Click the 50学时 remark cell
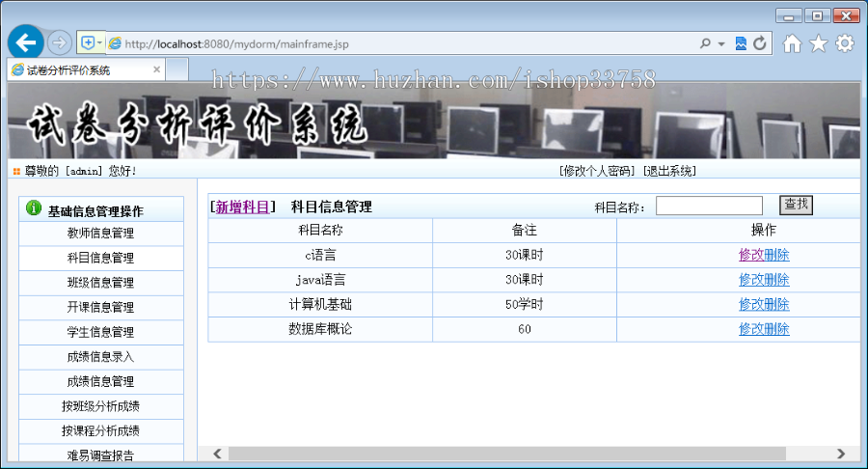Image resolution: width=868 pixels, height=469 pixels. click(525, 305)
